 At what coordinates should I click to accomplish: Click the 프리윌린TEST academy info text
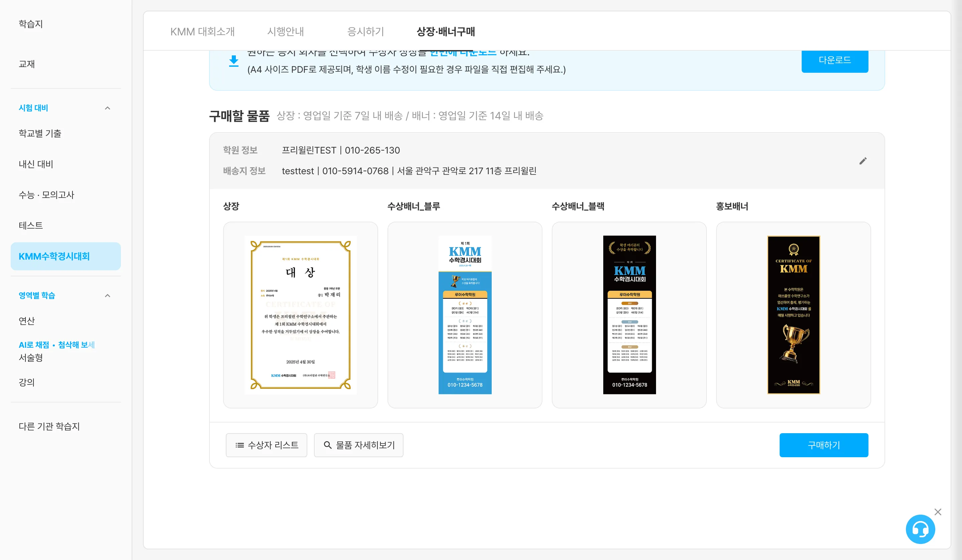340,150
